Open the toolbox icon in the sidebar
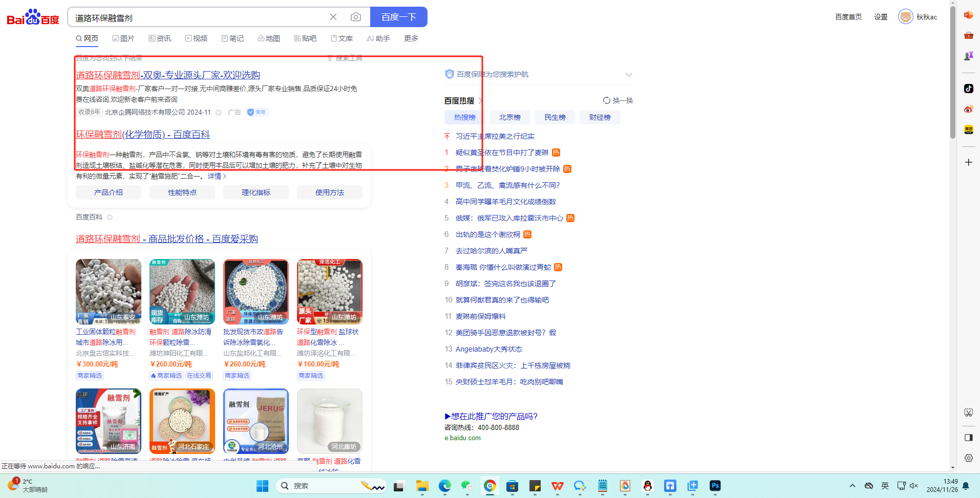980x498 pixels. tap(968, 35)
